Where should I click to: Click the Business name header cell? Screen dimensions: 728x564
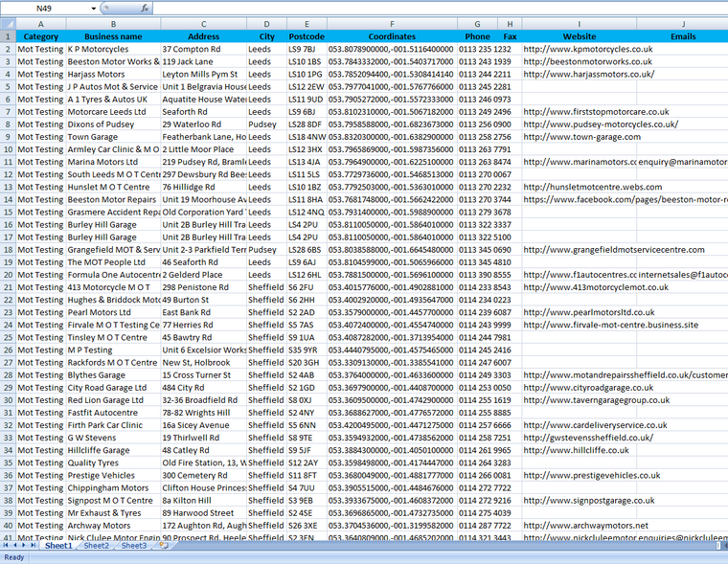coord(113,36)
